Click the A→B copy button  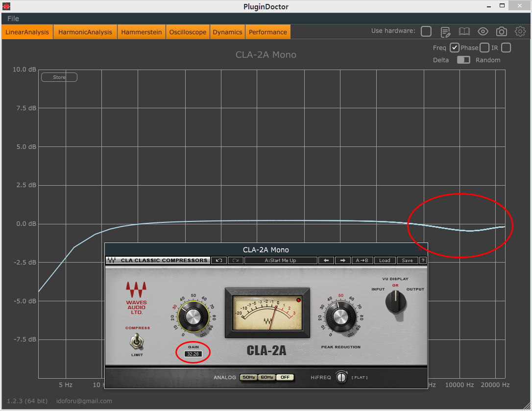pyautogui.click(x=362, y=260)
